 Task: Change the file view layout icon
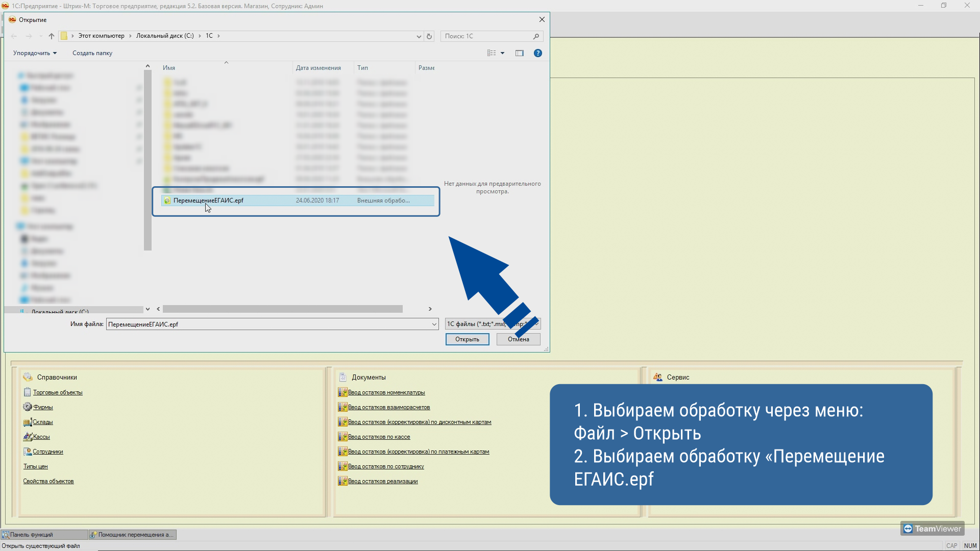coord(492,53)
